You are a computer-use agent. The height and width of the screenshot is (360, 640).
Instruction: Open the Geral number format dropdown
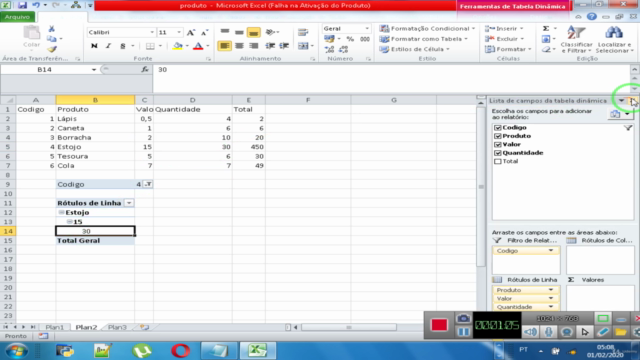pos(367,29)
